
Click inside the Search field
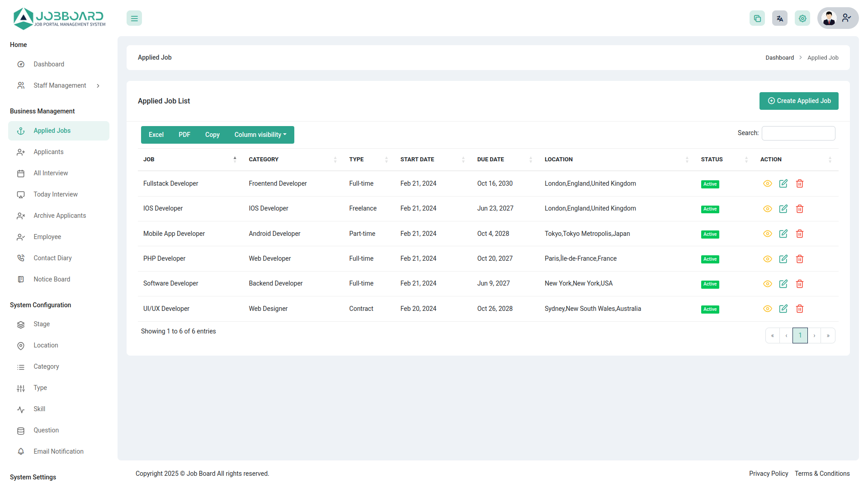click(x=798, y=133)
